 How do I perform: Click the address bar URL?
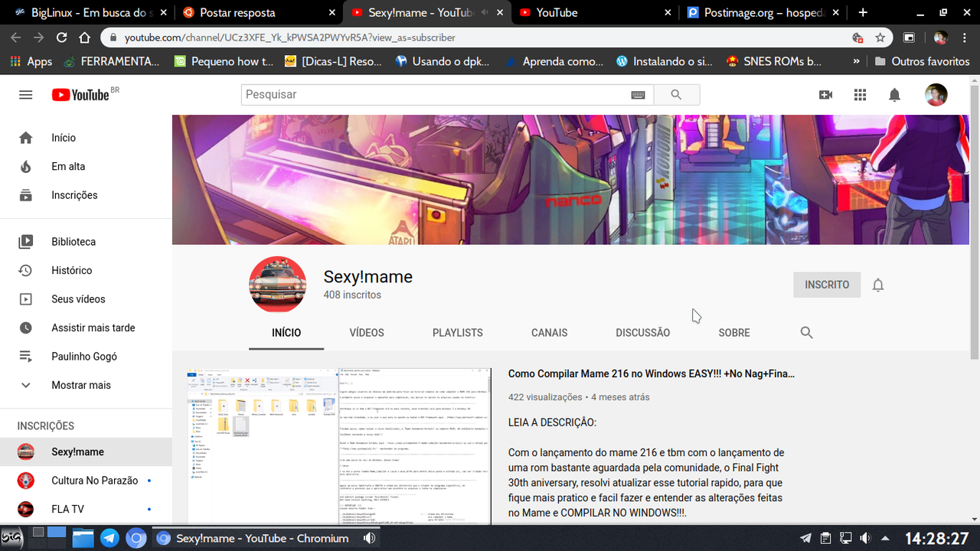(x=290, y=37)
